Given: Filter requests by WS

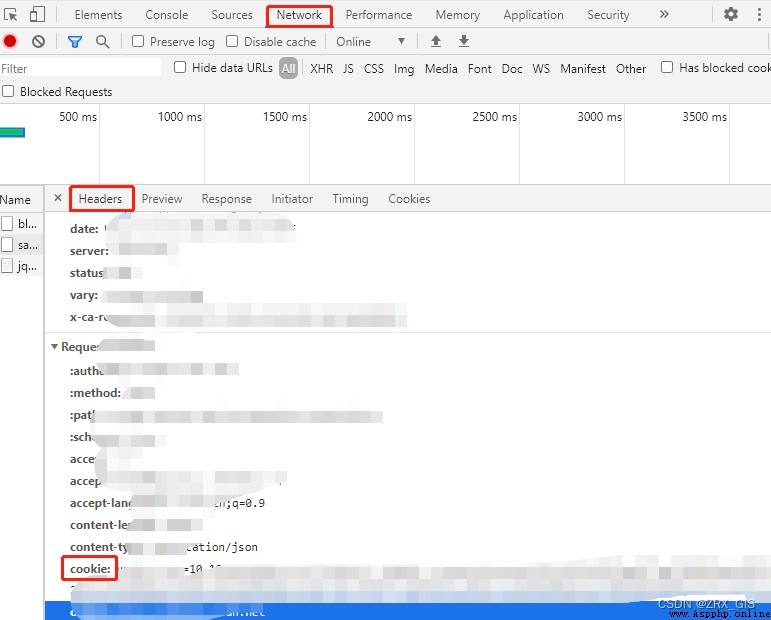Looking at the screenshot, I should (x=541, y=68).
